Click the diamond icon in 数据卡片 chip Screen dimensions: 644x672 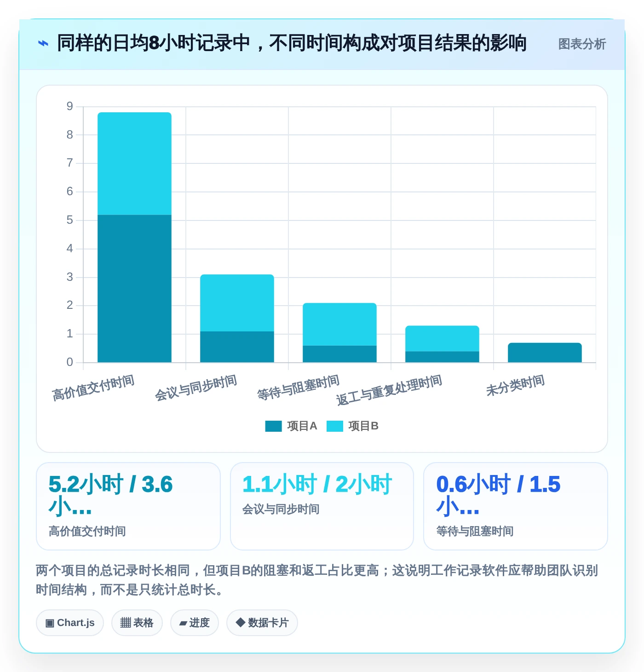[240, 622]
